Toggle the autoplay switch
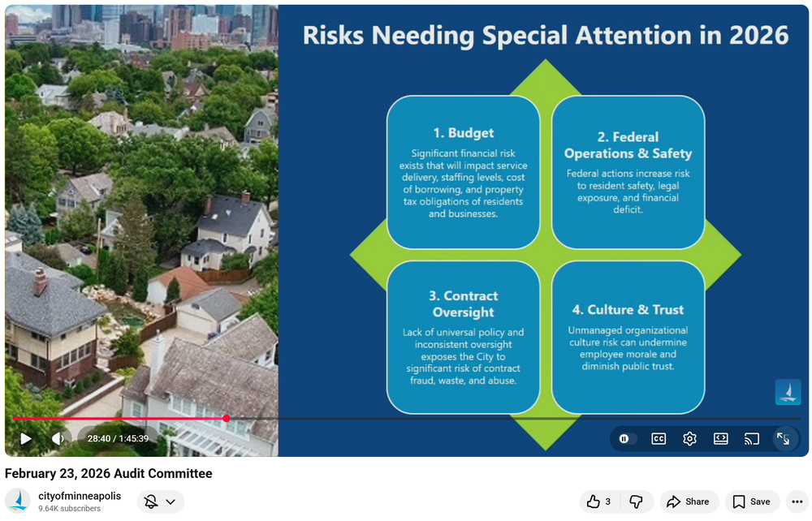This screenshot has width=812, height=521. click(x=624, y=439)
